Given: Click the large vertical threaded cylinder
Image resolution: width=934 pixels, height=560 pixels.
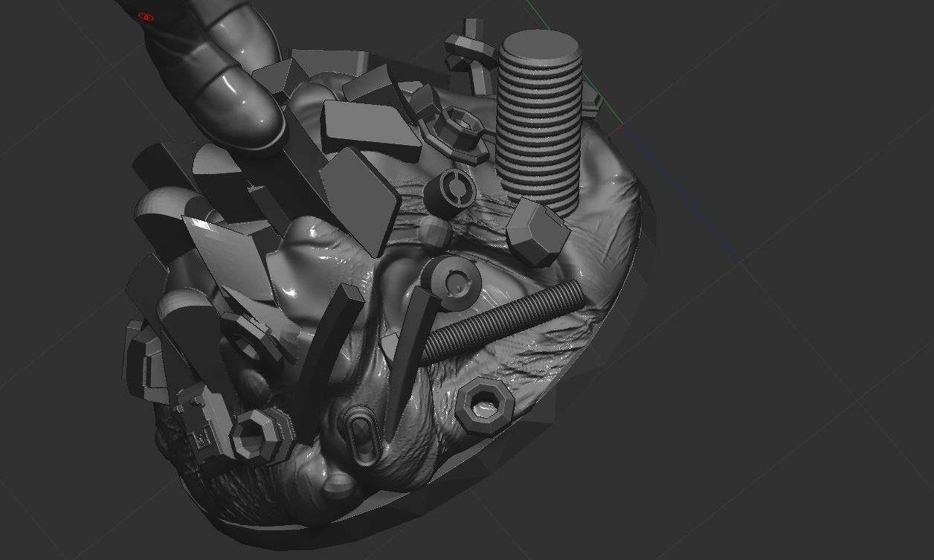Looking at the screenshot, I should (x=541, y=123).
